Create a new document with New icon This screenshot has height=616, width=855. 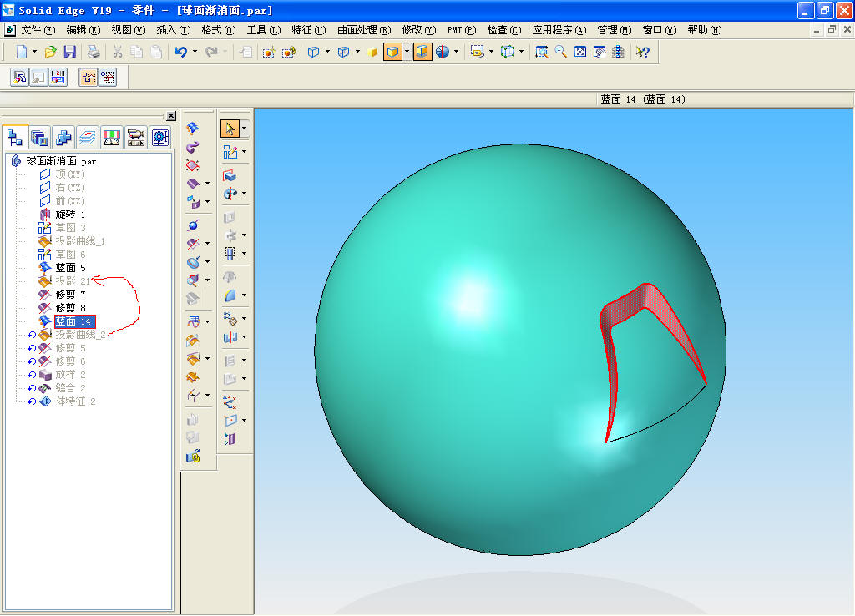21,52
